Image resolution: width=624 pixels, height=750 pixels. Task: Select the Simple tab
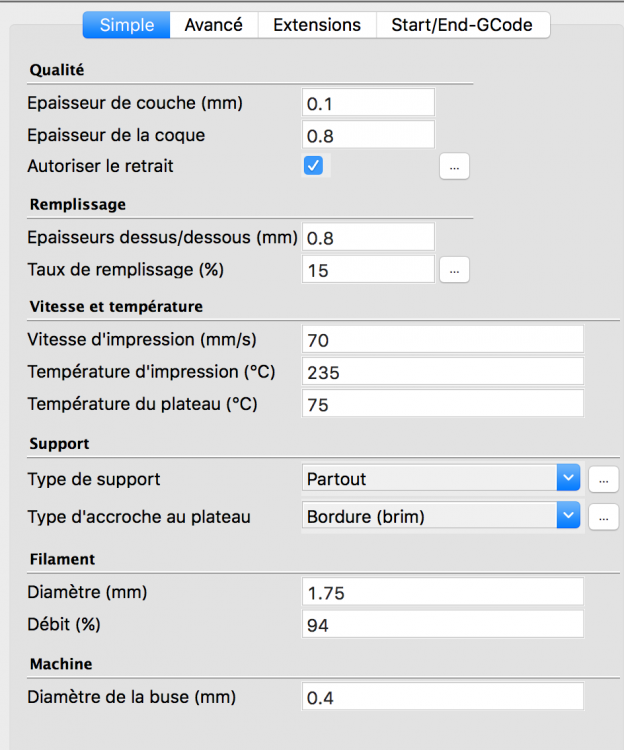click(x=127, y=24)
